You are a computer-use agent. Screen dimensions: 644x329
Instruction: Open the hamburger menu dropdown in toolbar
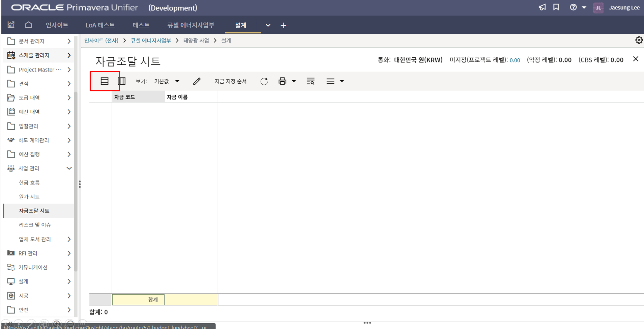335,81
